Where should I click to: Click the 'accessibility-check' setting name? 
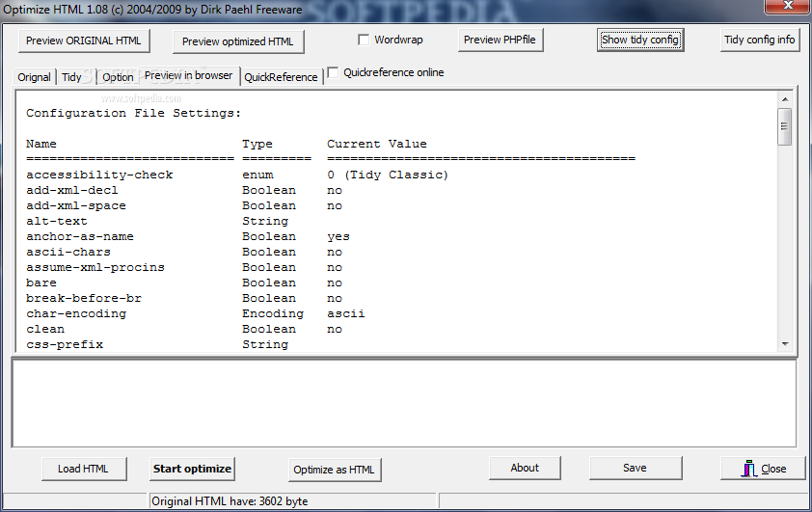[x=99, y=175]
